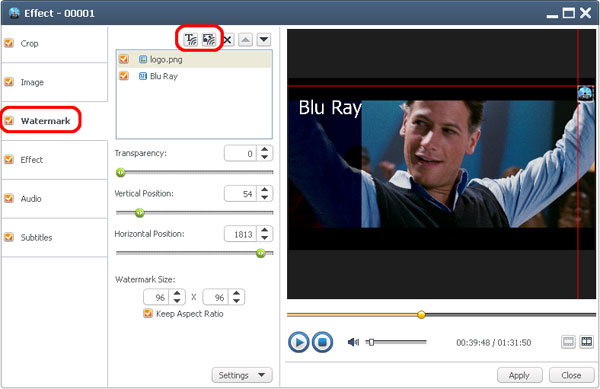Viewport: 600px width, 389px height.
Task: Select the Watermark tab
Action: (x=54, y=121)
